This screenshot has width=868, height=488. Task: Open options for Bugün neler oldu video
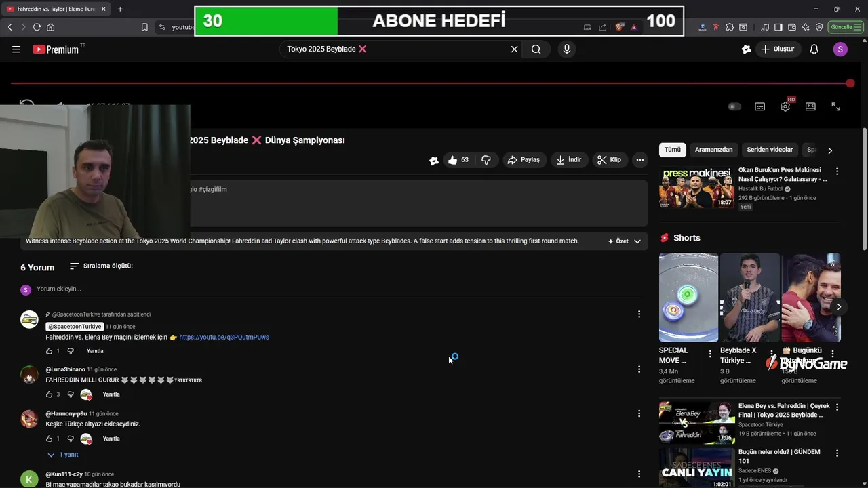[837, 453]
